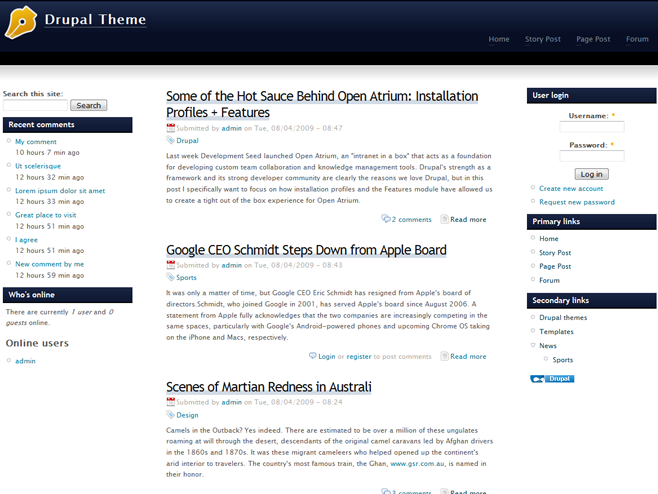
Task: Click the comment bubble icon beside Login
Action: coord(313,355)
